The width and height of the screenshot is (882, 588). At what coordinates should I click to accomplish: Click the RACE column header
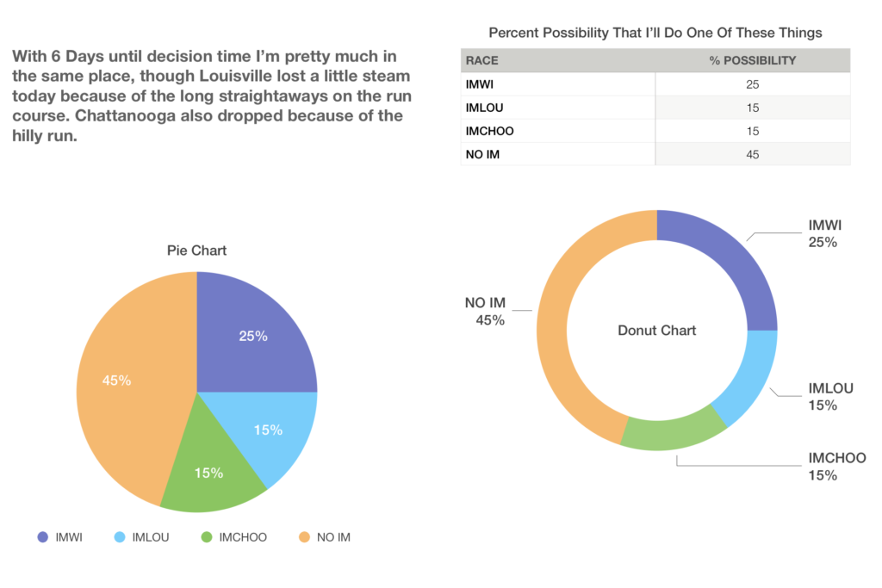(481, 60)
